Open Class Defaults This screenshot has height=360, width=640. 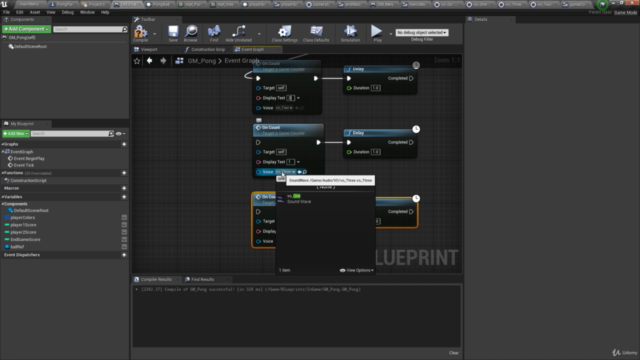pos(316,33)
